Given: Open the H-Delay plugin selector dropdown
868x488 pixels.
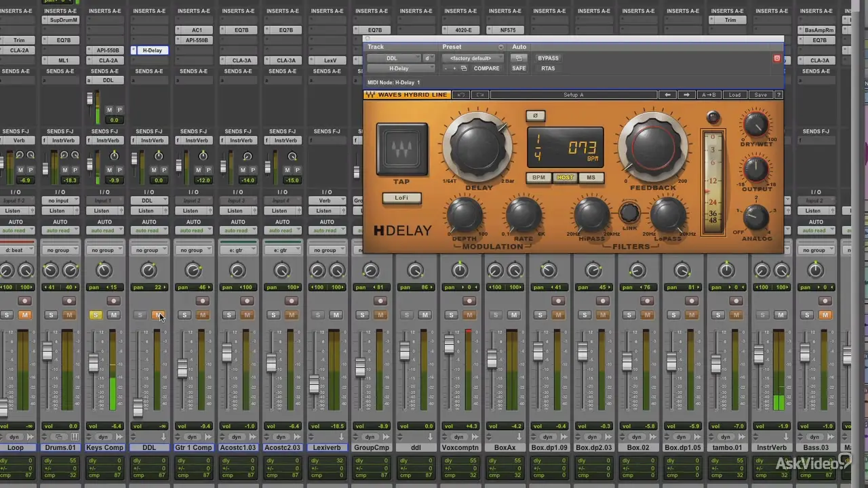Looking at the screenshot, I should (399, 68).
